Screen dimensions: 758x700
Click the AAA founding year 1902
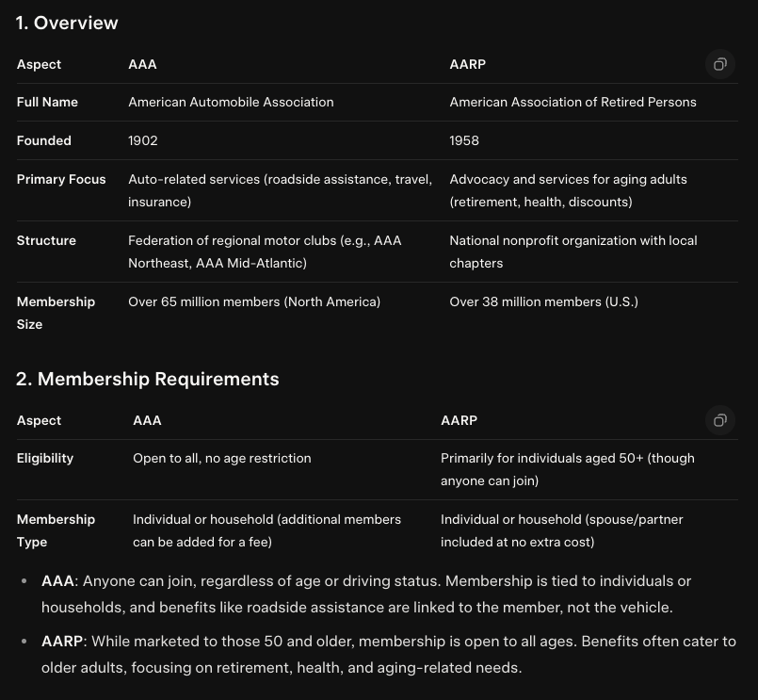click(143, 140)
